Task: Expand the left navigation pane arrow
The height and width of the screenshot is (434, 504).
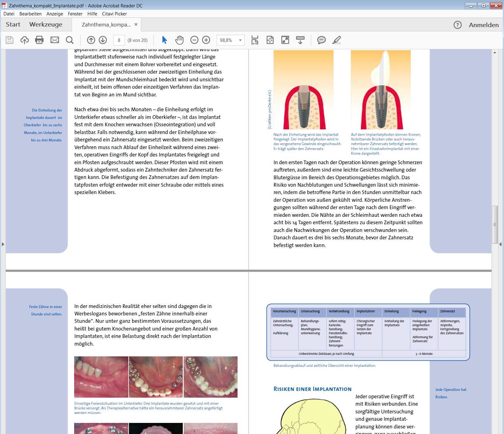Action: 3,244
